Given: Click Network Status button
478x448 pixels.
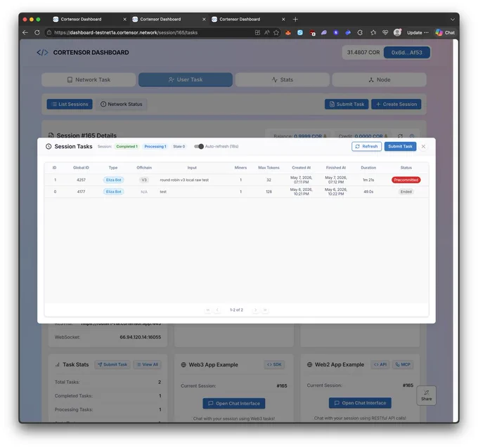Looking at the screenshot, I should click(122, 104).
